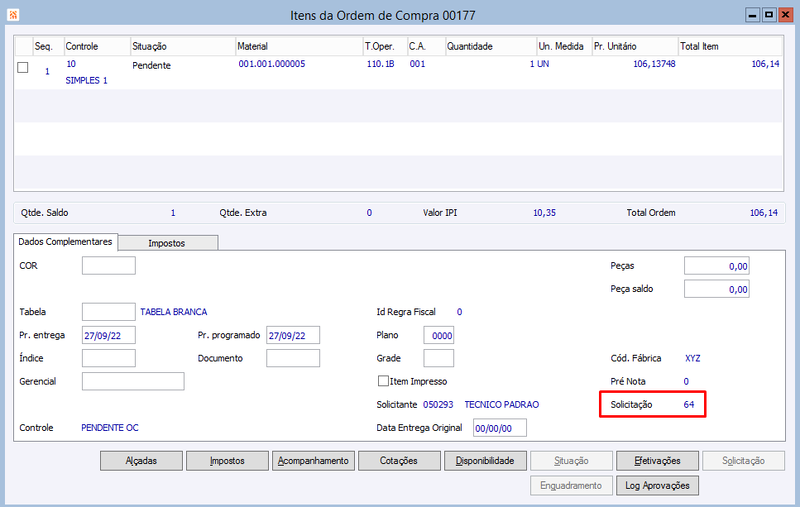Click the TABELA BRANCA label
The image size is (800, 507).
coord(173,312)
